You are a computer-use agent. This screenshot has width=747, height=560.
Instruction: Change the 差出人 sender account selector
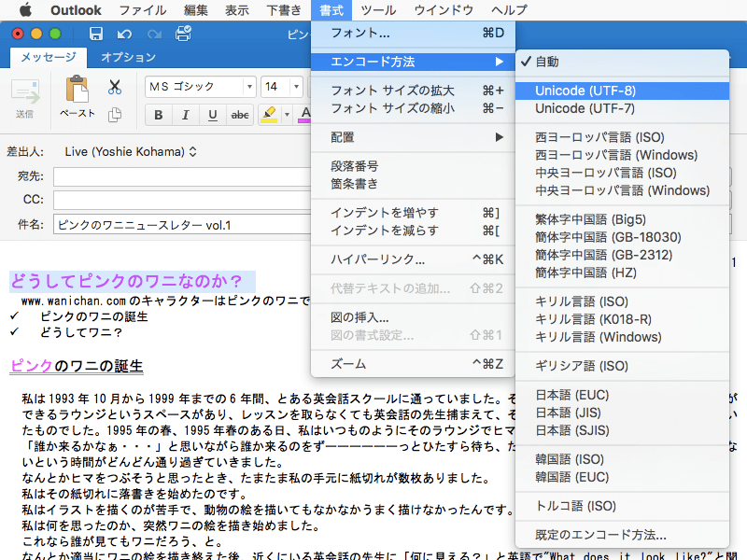[131, 152]
